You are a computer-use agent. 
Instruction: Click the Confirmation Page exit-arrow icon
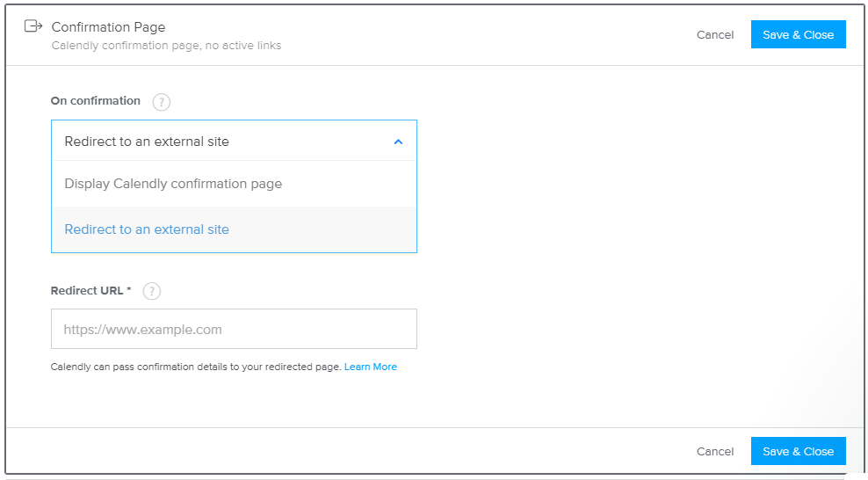[33, 26]
